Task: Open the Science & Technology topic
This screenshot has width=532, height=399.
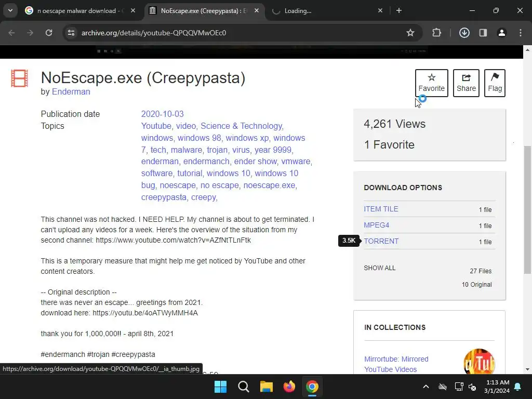Action: [x=241, y=126]
